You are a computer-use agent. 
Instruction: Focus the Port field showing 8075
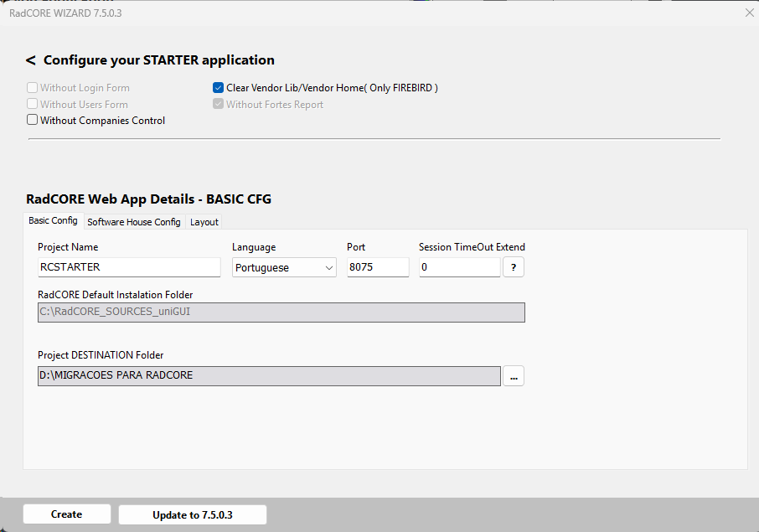click(378, 267)
